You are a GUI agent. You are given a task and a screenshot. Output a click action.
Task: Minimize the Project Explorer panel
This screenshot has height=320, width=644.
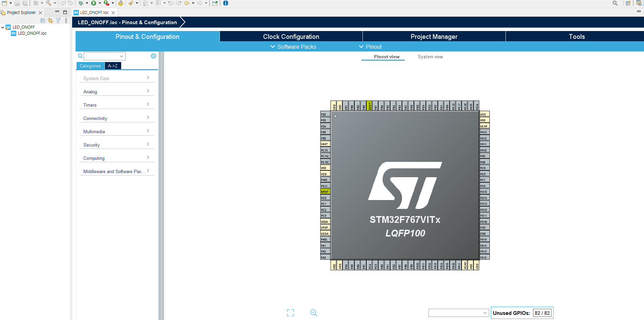click(57, 12)
